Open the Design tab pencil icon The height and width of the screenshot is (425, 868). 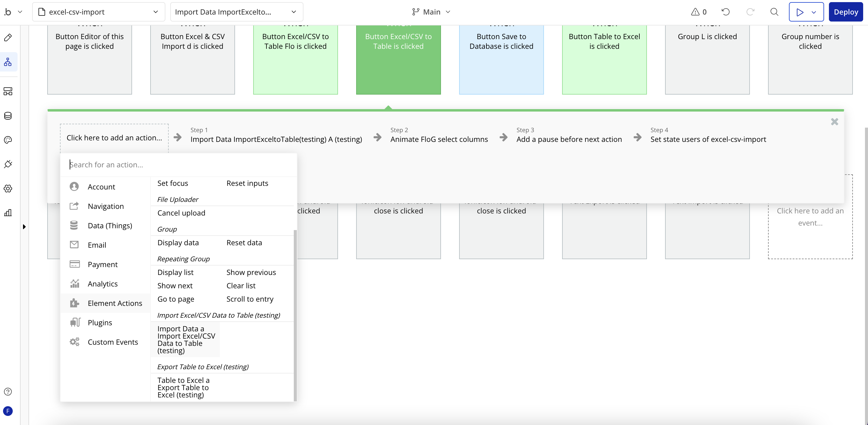[x=8, y=38]
